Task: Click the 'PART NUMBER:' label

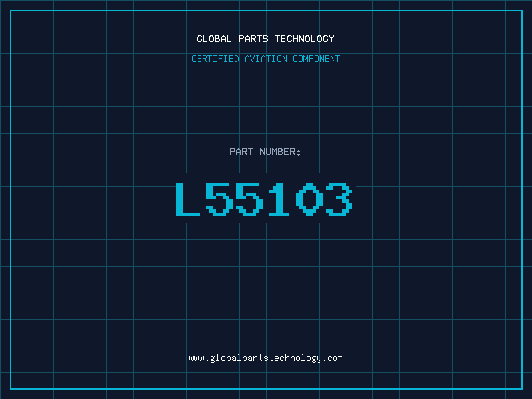Action: coord(265,152)
